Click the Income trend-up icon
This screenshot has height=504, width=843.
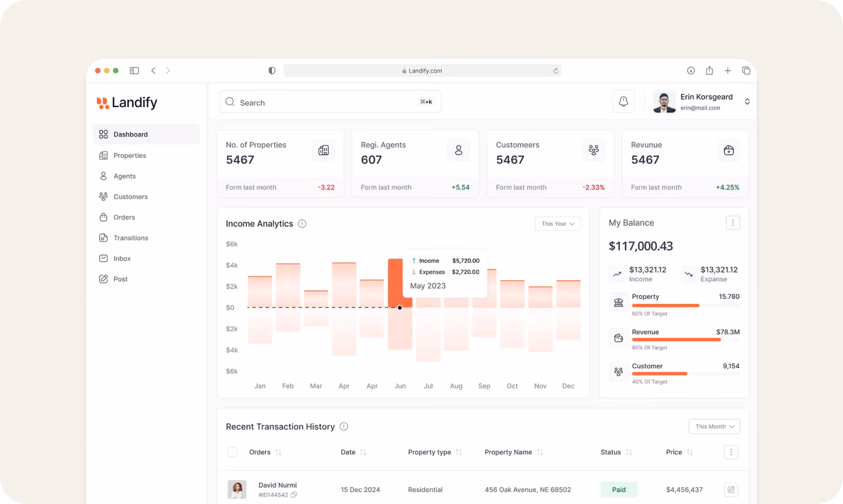click(x=617, y=274)
